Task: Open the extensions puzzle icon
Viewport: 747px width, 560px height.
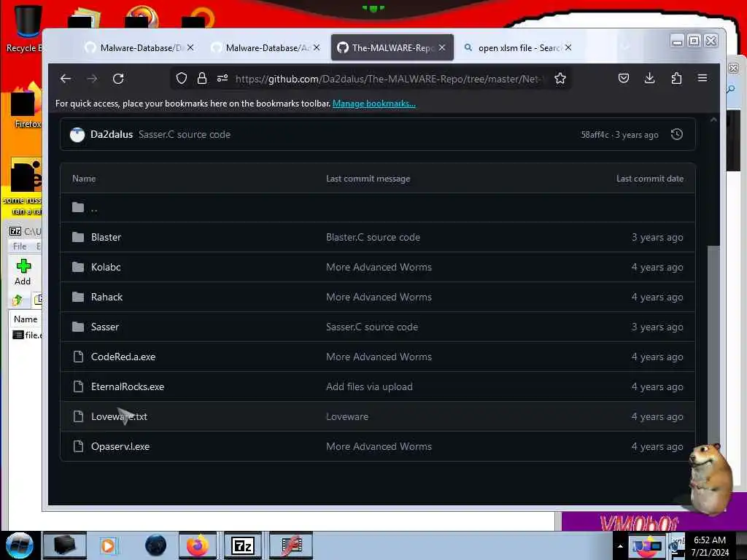Action: tap(676, 78)
